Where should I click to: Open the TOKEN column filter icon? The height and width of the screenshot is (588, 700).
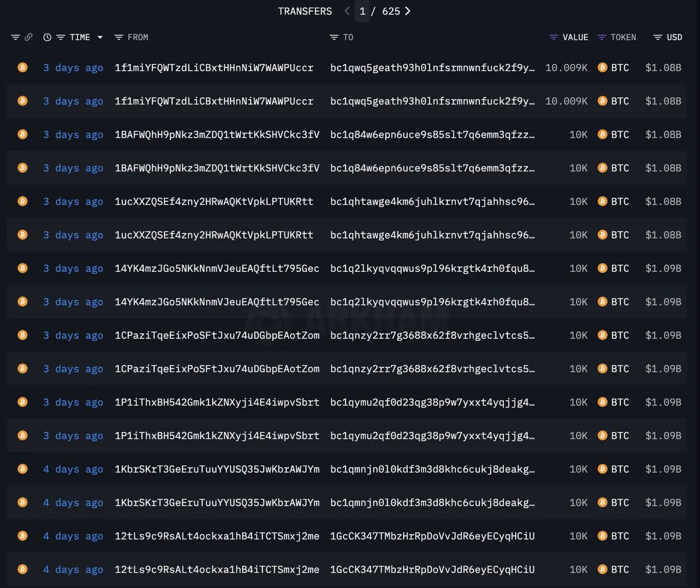pyautogui.click(x=602, y=37)
